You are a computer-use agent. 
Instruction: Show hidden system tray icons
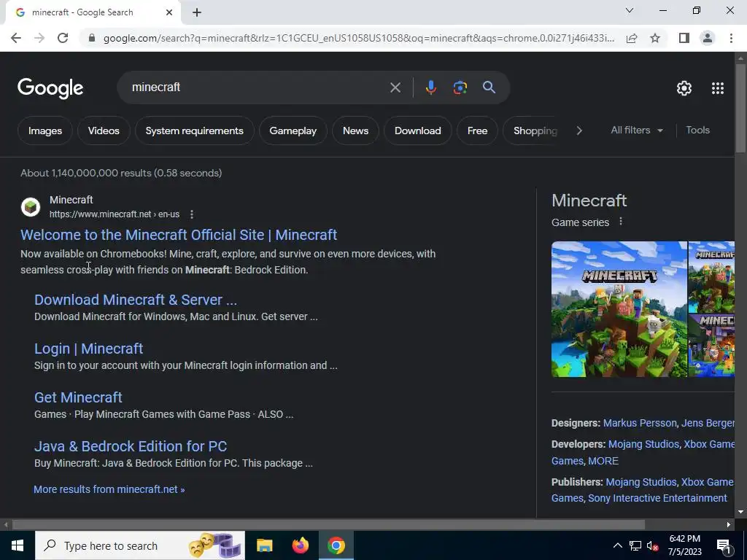(617, 545)
